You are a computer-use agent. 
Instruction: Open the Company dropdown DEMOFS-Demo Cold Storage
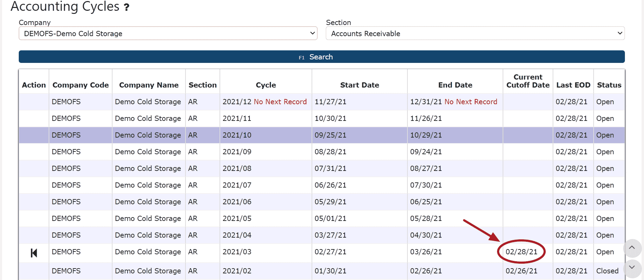pos(168,33)
